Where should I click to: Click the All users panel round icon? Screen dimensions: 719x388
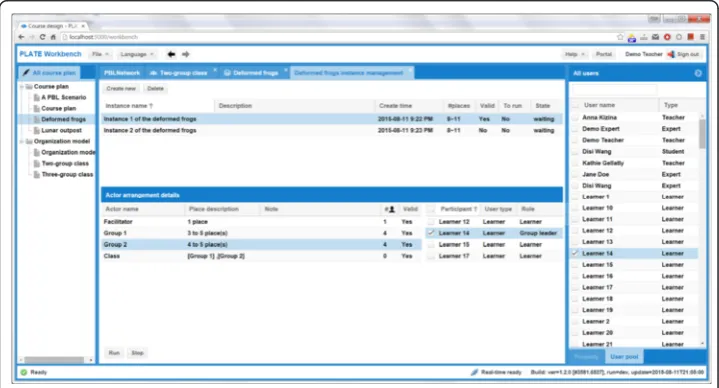tap(698, 73)
